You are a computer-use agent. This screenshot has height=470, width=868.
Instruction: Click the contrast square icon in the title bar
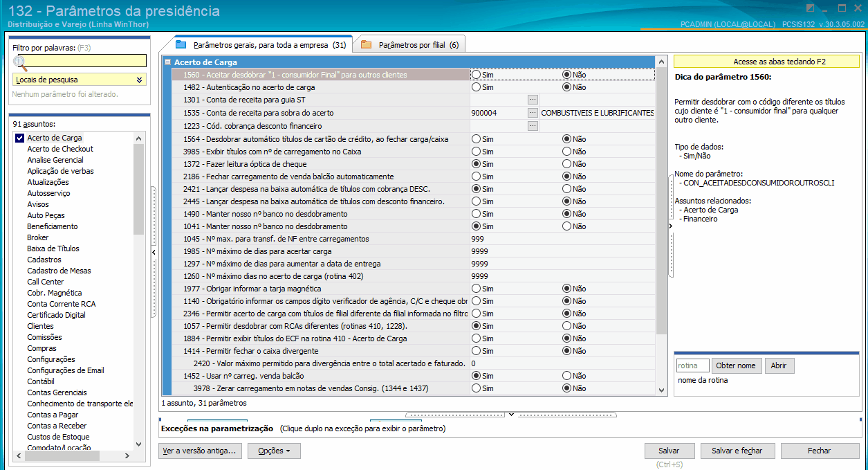pyautogui.click(x=810, y=8)
